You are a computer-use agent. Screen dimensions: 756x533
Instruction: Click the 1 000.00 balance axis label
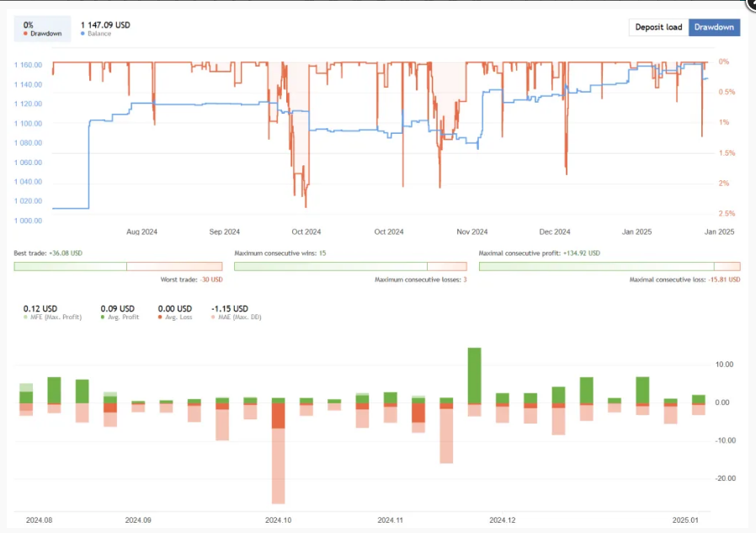pyautogui.click(x=28, y=221)
